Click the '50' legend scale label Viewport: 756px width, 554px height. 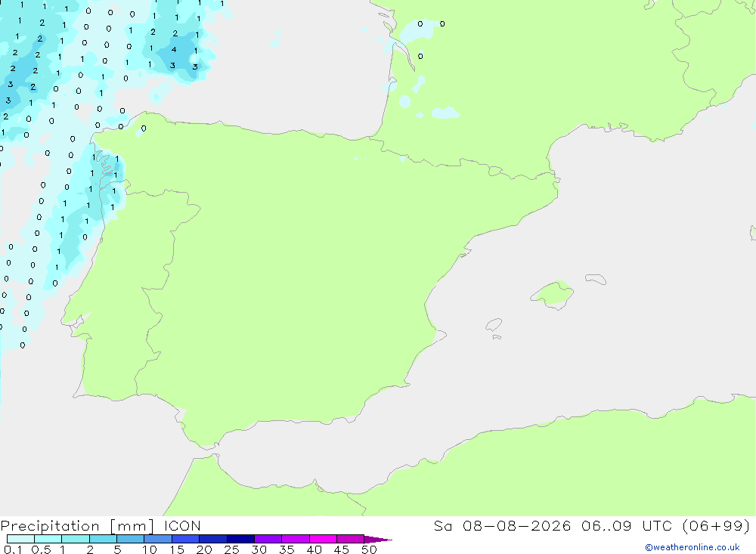(x=369, y=549)
